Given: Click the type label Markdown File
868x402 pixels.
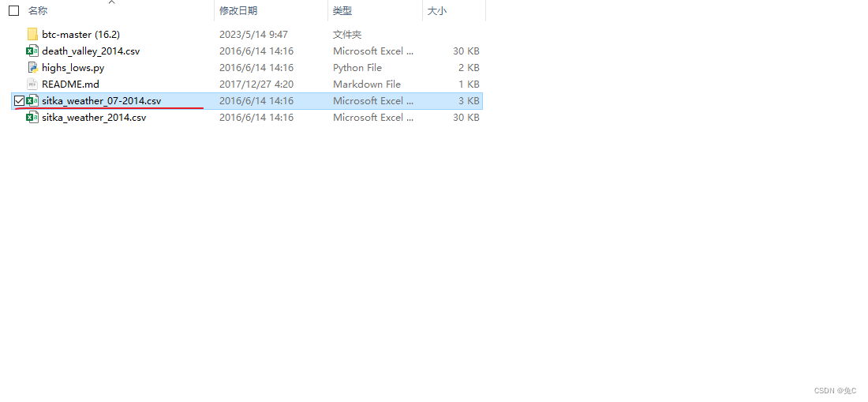Looking at the screenshot, I should pyautogui.click(x=366, y=85).
